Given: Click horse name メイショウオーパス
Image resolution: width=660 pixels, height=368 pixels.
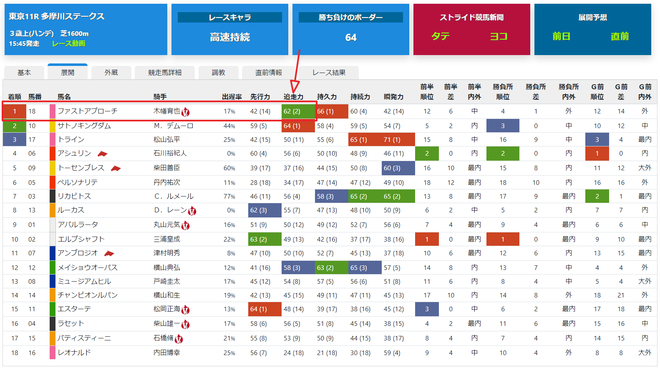Looking at the screenshot, I should [88, 267].
